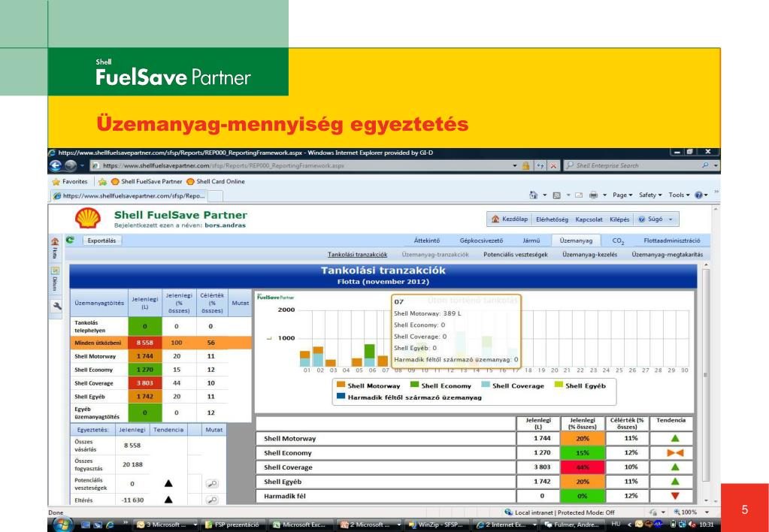Click Kilépés to log out
Screen dimensions: 769x532
point(619,219)
